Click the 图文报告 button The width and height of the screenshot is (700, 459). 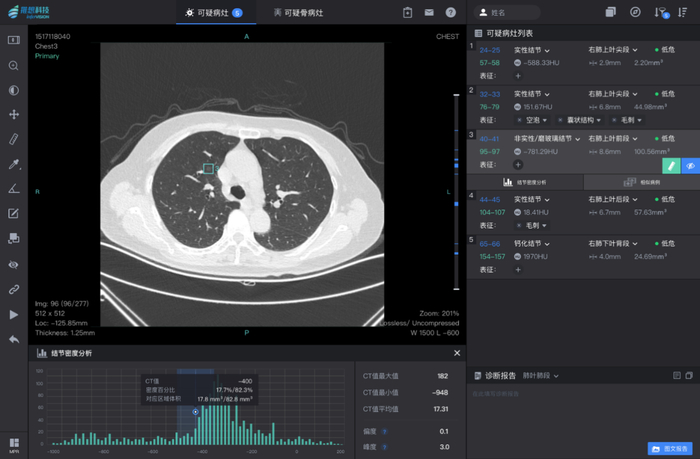click(670, 449)
